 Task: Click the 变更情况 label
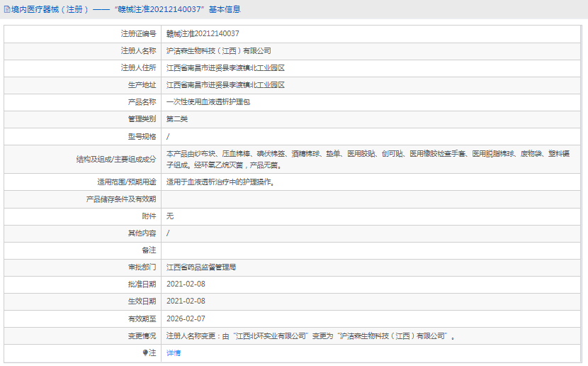point(142,336)
